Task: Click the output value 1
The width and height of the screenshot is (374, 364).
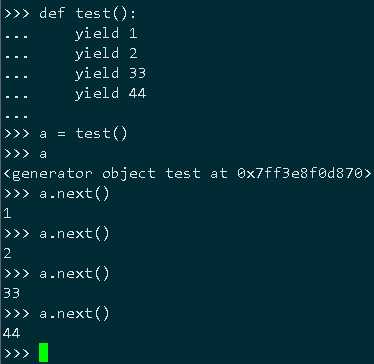Action: point(7,213)
